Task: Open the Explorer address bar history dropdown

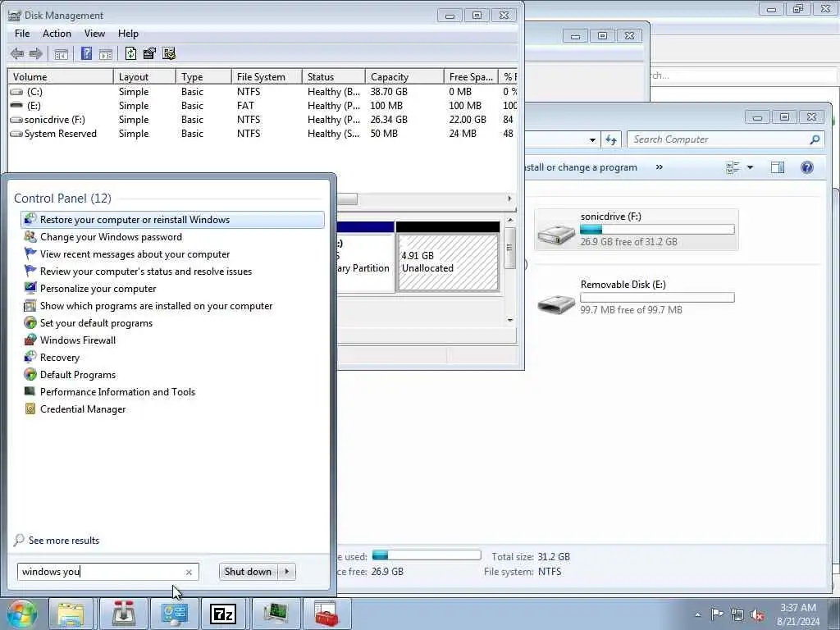Action: pyautogui.click(x=592, y=139)
